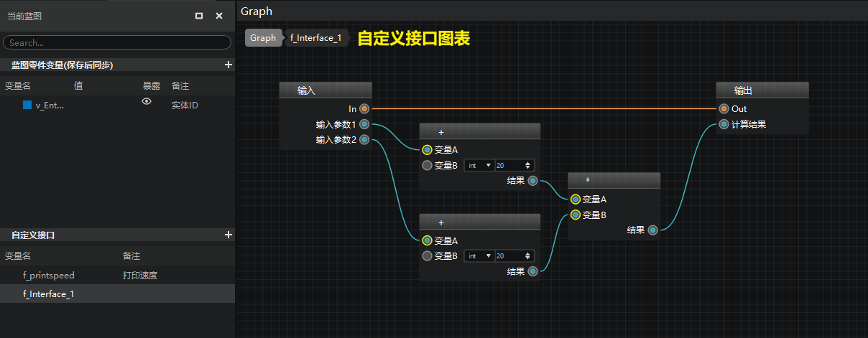This screenshot has width=868, height=338.
Task: Maximize the 当前蓝图 panel
Action: [199, 16]
